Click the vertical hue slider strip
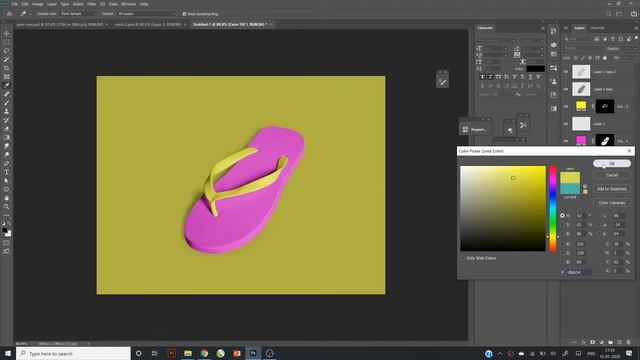Screen dimensions: 640x360 click(x=553, y=208)
